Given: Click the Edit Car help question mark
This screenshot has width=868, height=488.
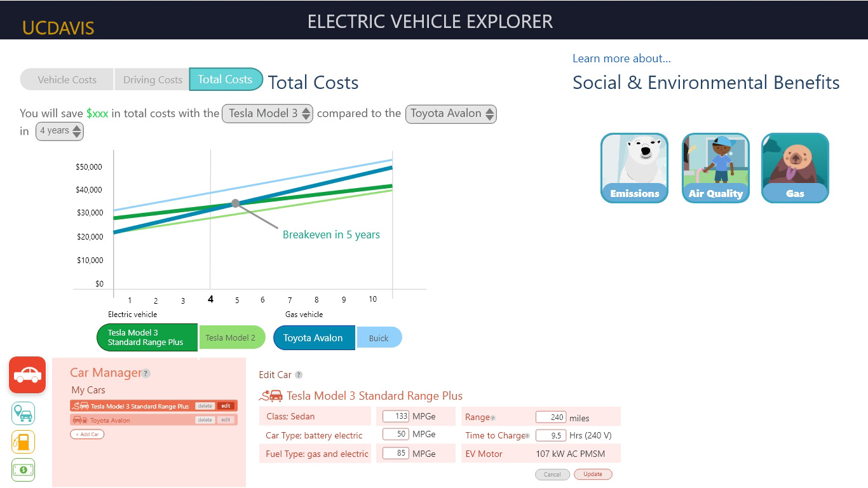Looking at the screenshot, I should 299,375.
